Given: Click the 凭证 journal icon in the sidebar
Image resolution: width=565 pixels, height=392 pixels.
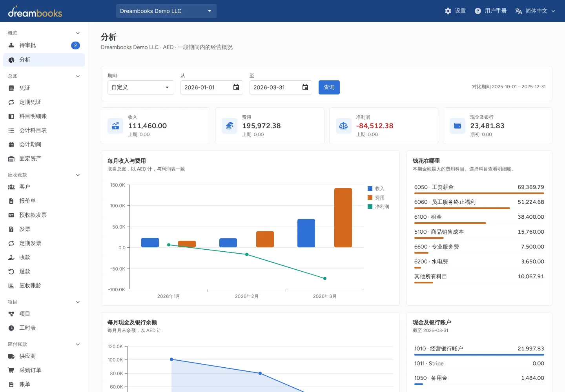Looking at the screenshot, I should click(x=11, y=88).
